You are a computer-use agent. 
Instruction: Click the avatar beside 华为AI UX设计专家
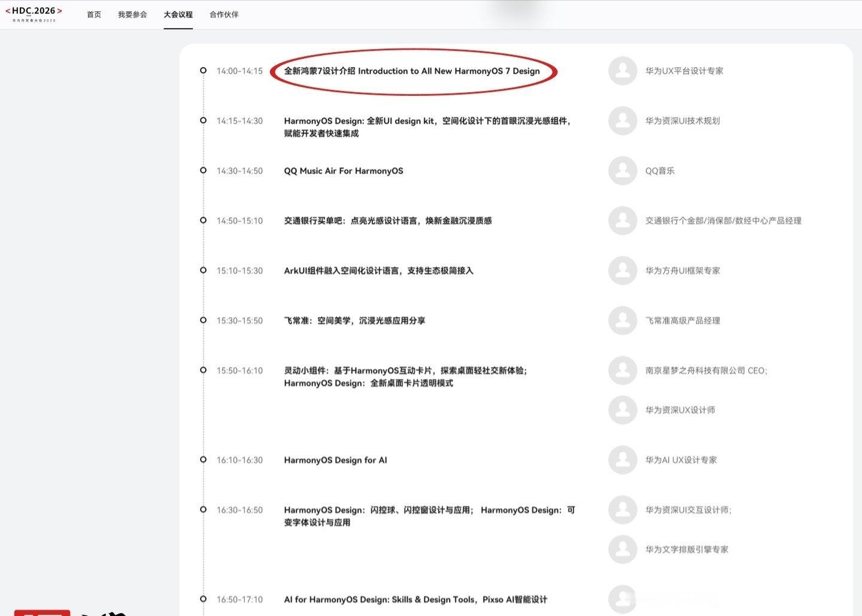623,460
